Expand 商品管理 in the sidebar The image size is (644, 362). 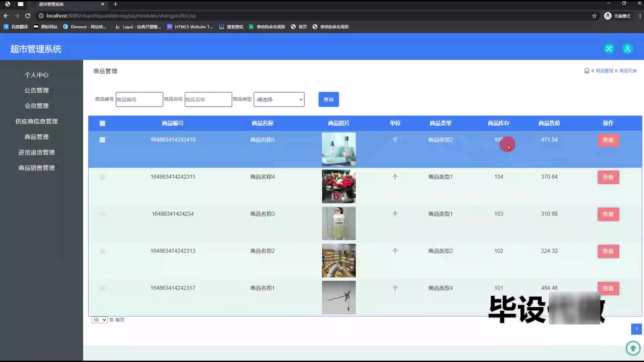[37, 137]
